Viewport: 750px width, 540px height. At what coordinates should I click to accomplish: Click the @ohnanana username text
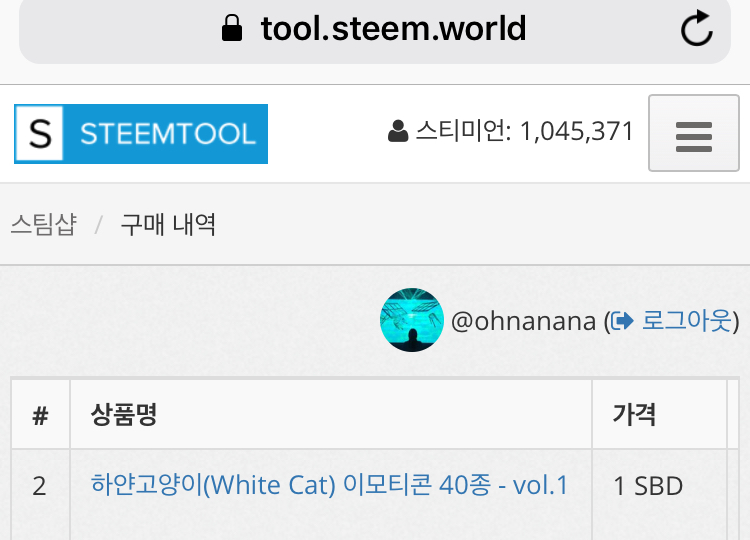click(x=523, y=321)
